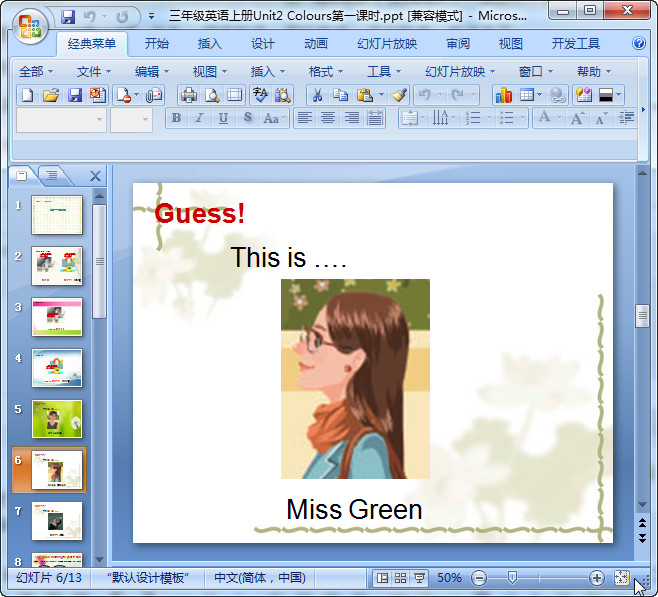Save via quick access floppy icon
Viewport: 658px width, 597px height.
pyautogui.click(x=68, y=17)
